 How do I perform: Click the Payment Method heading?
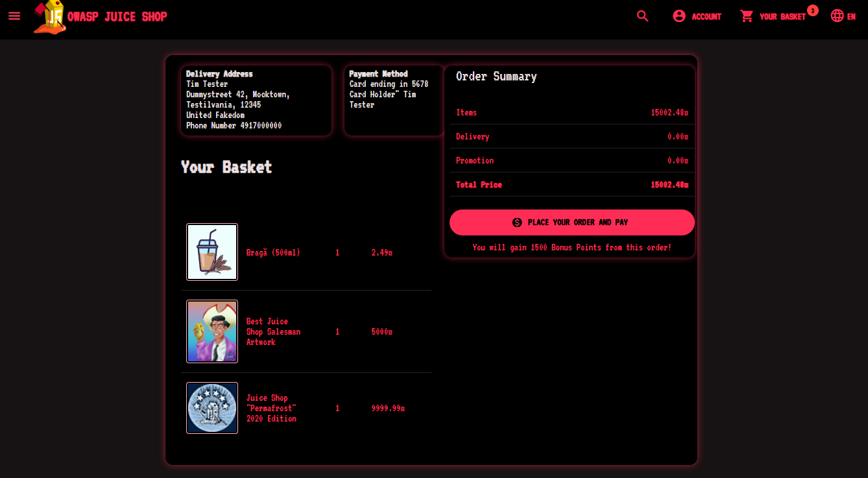(378, 73)
